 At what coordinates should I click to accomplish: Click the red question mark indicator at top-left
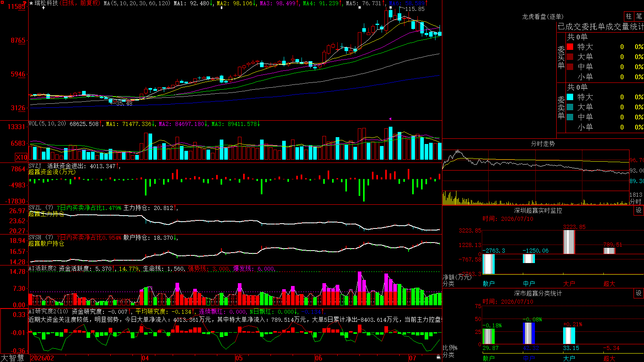pos(25,4)
